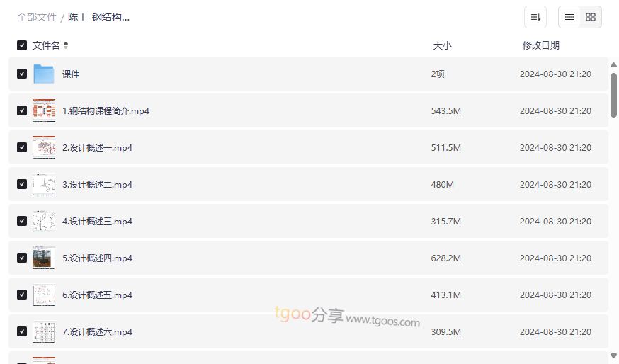Toggle the select-all checkbox in header
This screenshot has height=364, width=619.
(22, 45)
